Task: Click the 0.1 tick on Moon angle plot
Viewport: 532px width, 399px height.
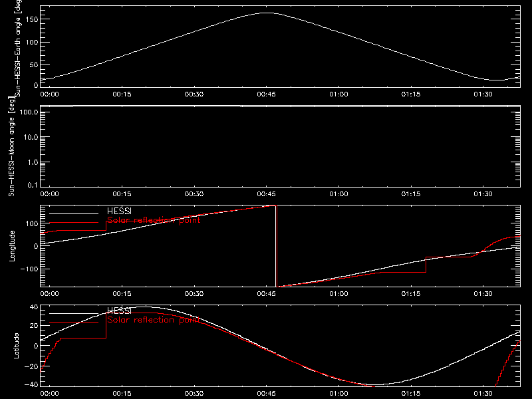Action: click(x=33, y=185)
